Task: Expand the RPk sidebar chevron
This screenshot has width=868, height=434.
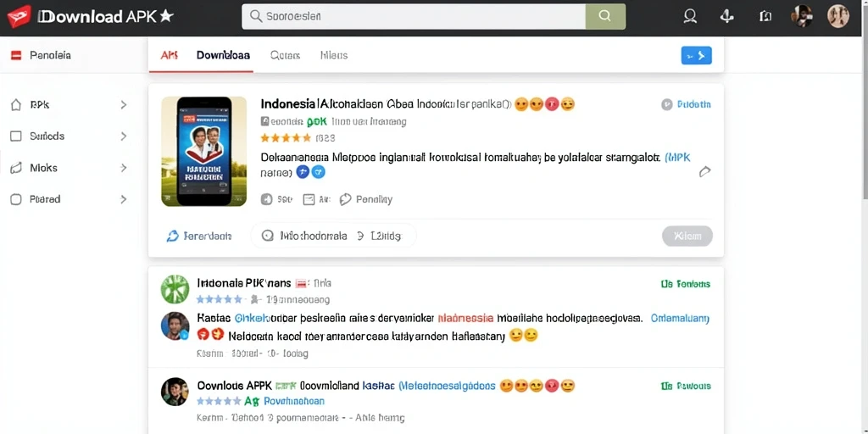Action: pos(124,104)
